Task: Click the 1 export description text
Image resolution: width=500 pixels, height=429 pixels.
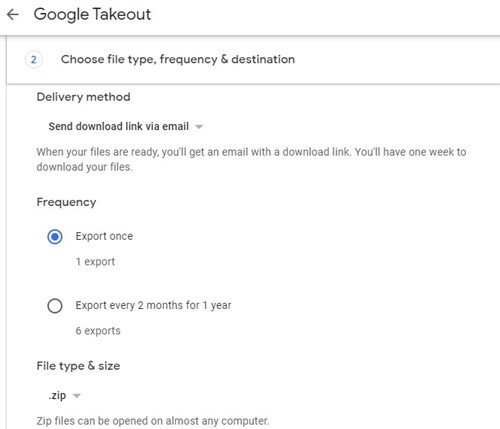Action: [95, 262]
